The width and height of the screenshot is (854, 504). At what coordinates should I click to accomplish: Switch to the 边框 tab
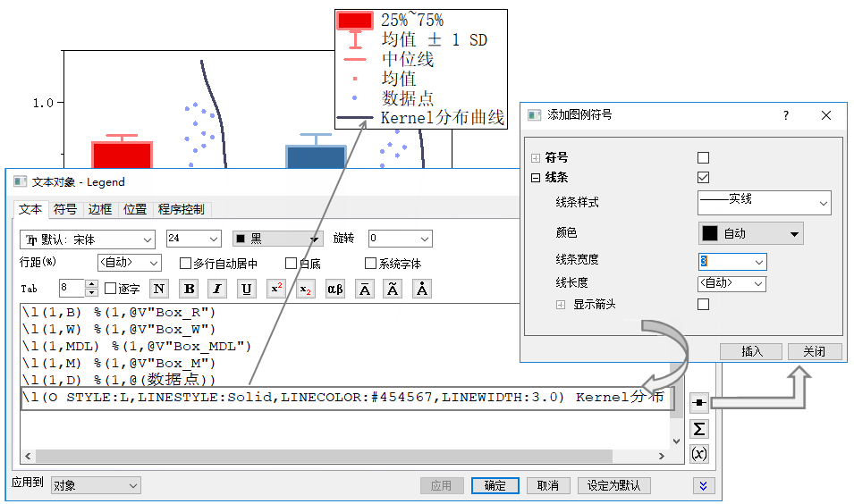click(x=100, y=209)
